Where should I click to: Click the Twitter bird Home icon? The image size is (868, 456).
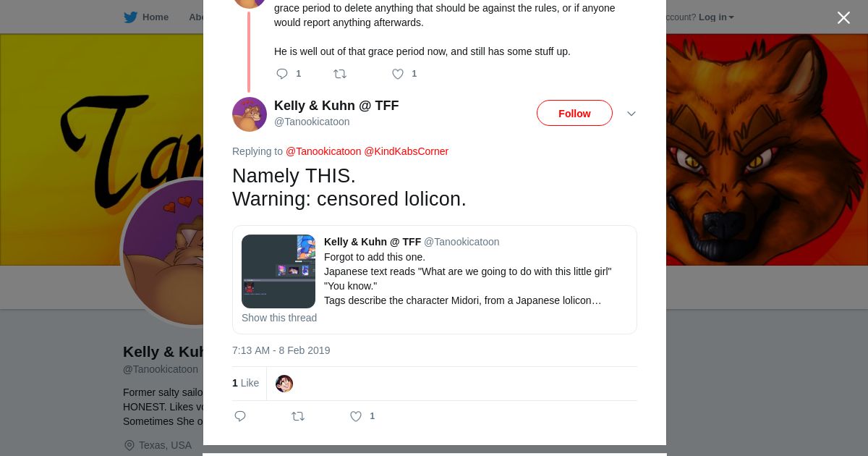pos(130,17)
